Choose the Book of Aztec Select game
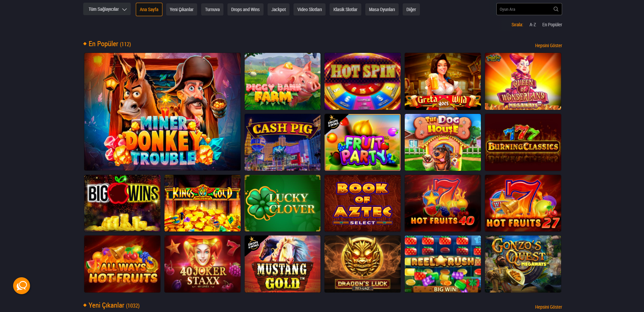644x312 pixels. coord(363,203)
